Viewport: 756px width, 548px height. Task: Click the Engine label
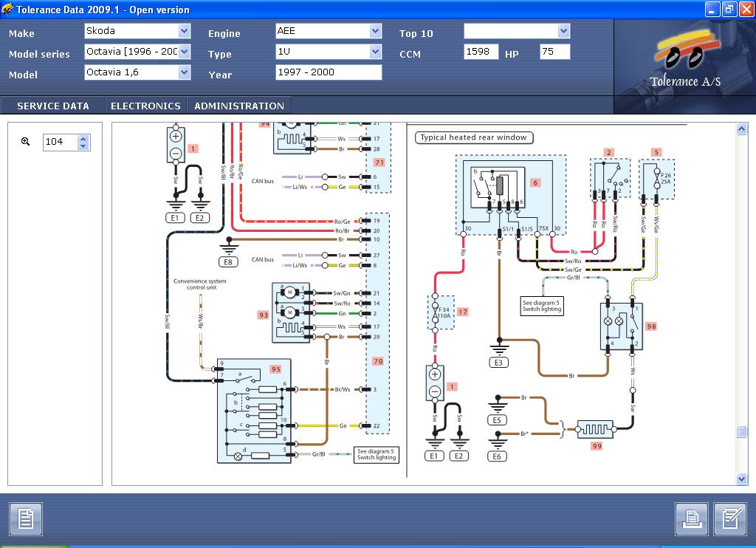224,33
